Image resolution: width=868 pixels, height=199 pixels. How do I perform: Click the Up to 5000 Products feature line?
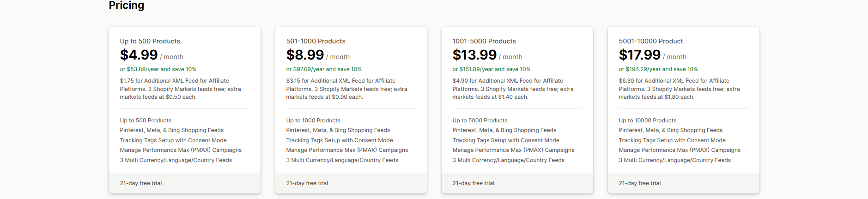(480, 121)
